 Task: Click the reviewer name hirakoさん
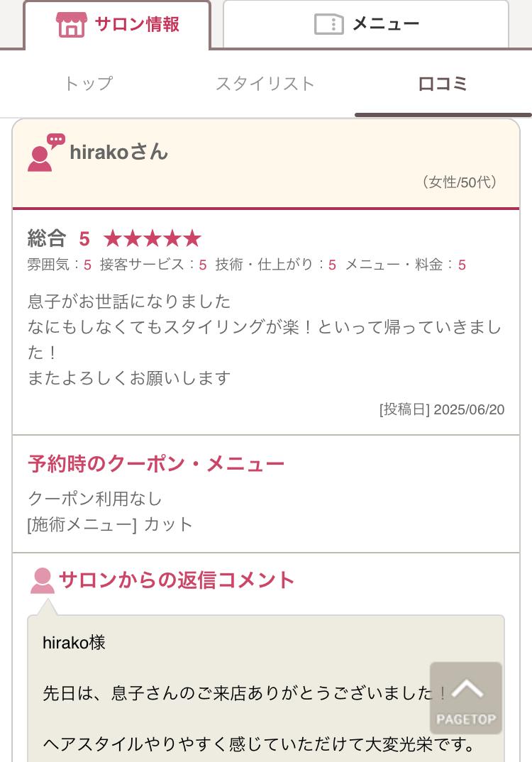point(119,152)
